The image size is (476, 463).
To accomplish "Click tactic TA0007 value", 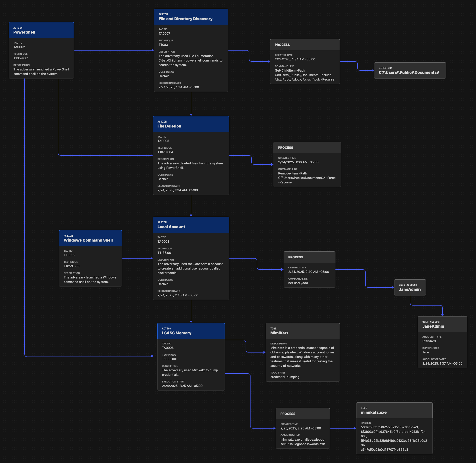I will click(x=164, y=34).
